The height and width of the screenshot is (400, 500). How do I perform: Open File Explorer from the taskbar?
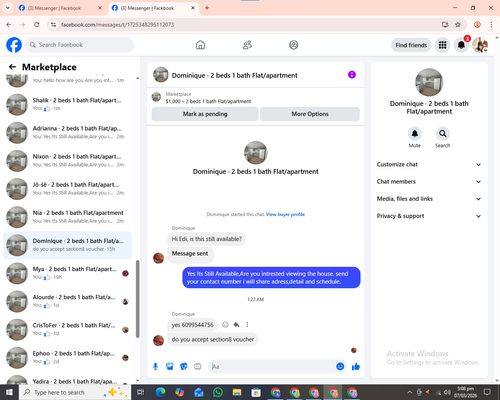pyautogui.click(x=237, y=392)
